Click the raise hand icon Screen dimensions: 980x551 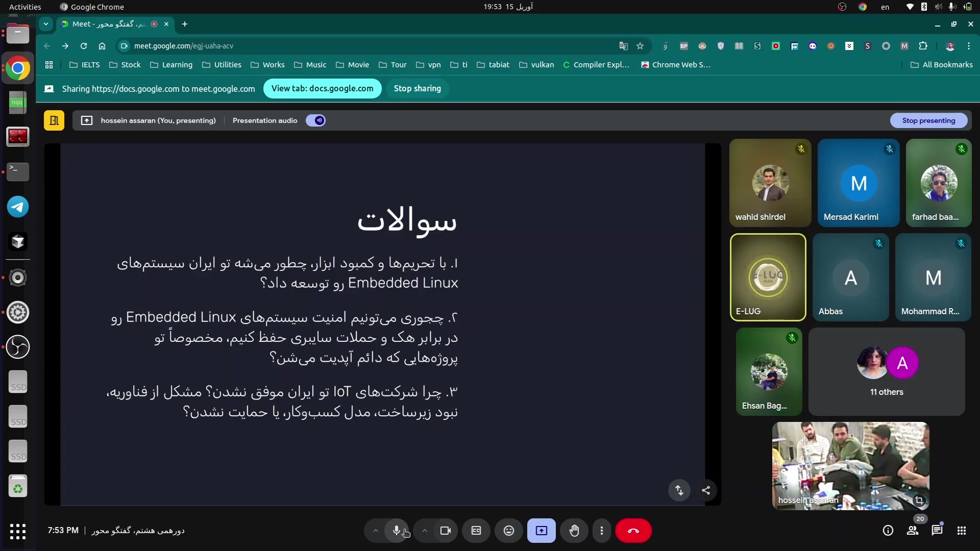[574, 531]
